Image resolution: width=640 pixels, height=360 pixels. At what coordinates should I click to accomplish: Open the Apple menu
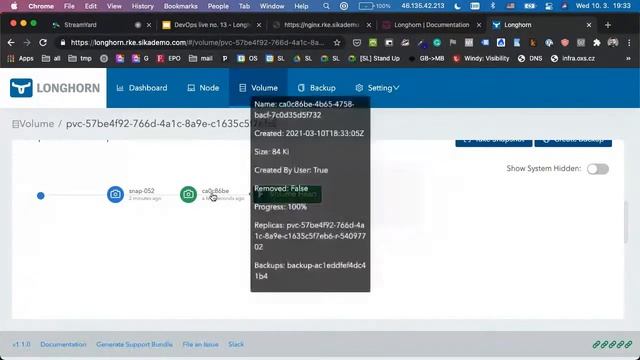14,6
